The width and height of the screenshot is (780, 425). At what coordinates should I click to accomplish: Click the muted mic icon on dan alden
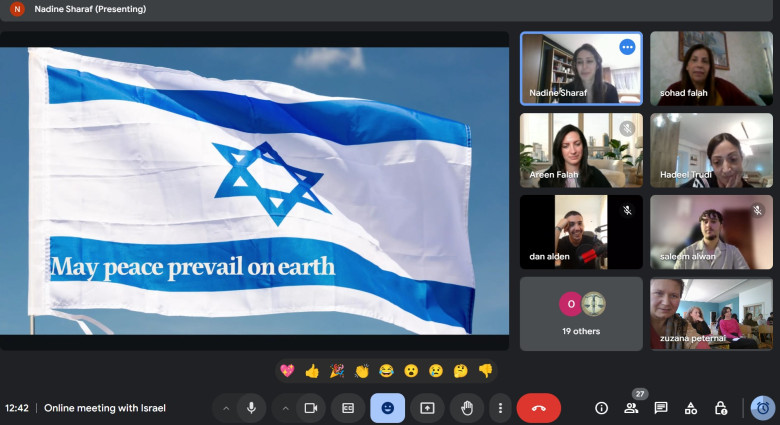pos(627,211)
